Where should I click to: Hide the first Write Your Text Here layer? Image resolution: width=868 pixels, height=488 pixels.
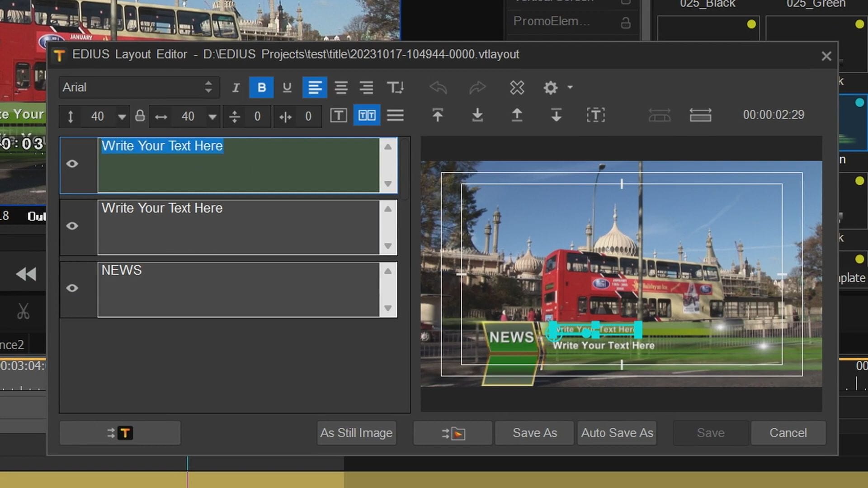pyautogui.click(x=72, y=164)
